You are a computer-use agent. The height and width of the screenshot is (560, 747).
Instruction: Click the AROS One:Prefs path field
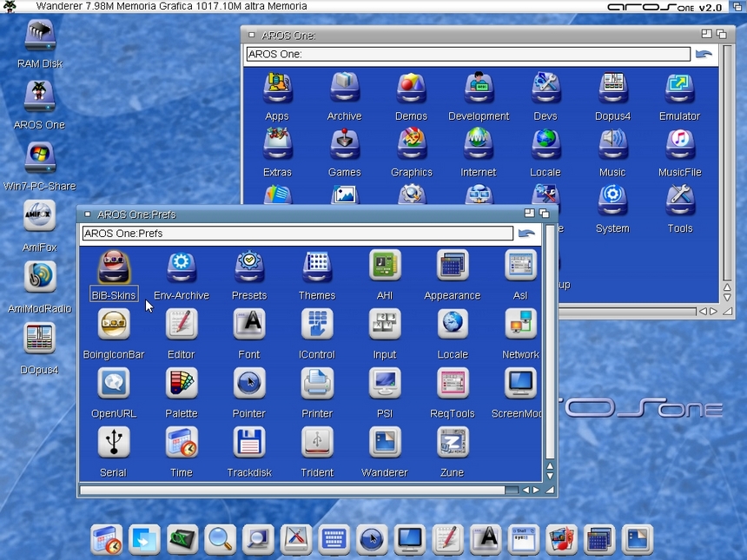coord(297,234)
